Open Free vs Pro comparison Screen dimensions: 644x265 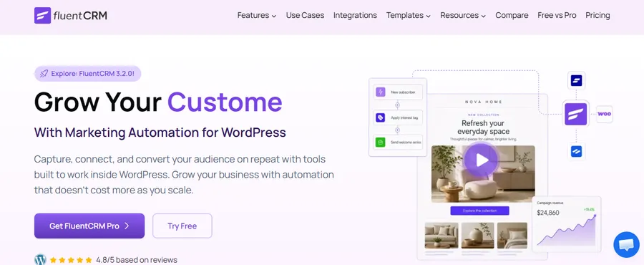[557, 15]
